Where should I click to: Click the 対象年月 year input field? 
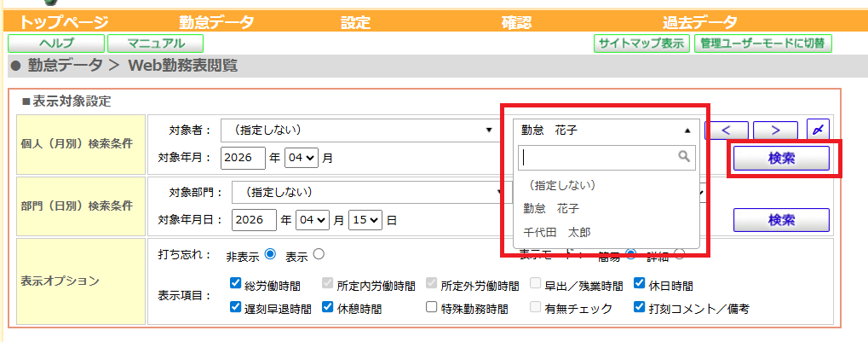[x=243, y=158]
